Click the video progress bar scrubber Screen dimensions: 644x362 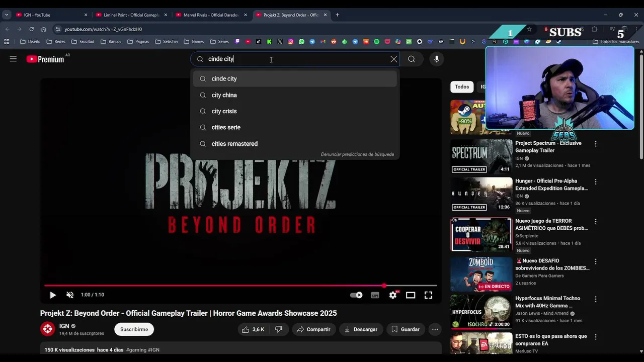(x=384, y=286)
